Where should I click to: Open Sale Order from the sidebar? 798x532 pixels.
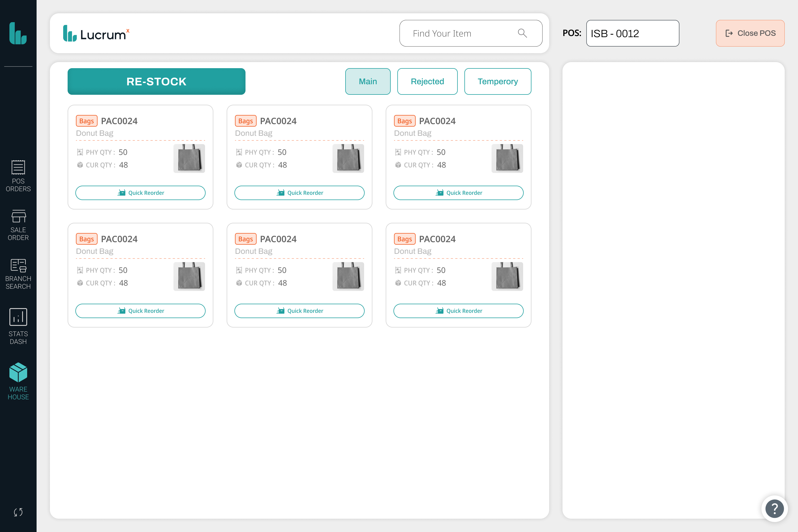(18, 225)
